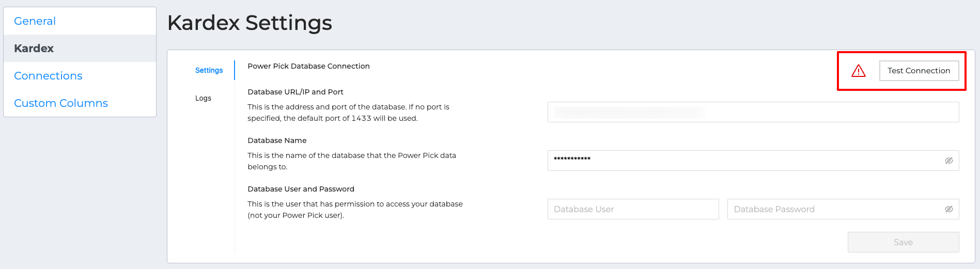Image resolution: width=980 pixels, height=269 pixels.
Task: Focus the masked Database Name field
Action: [753, 161]
